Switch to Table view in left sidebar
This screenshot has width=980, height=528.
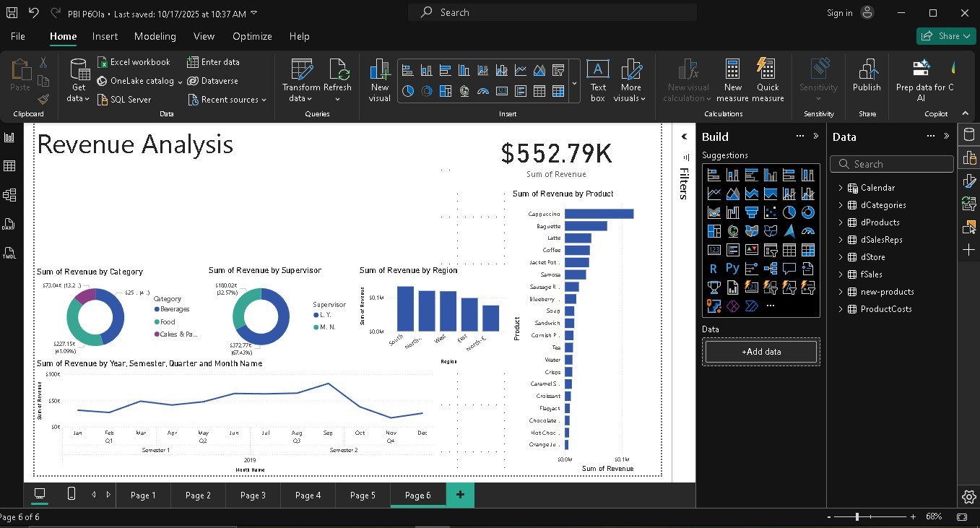point(9,166)
